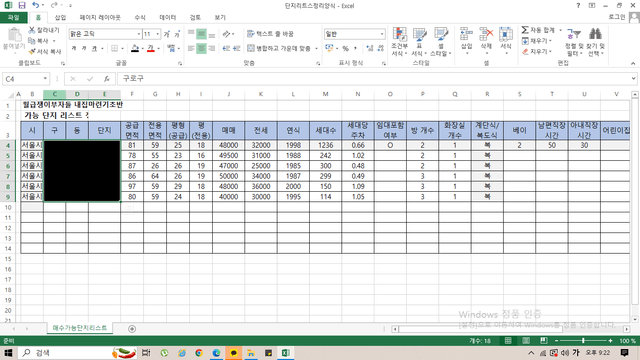Switch to Page Layout view in status bar
This screenshot has height=360, width=640.
click(526, 340)
